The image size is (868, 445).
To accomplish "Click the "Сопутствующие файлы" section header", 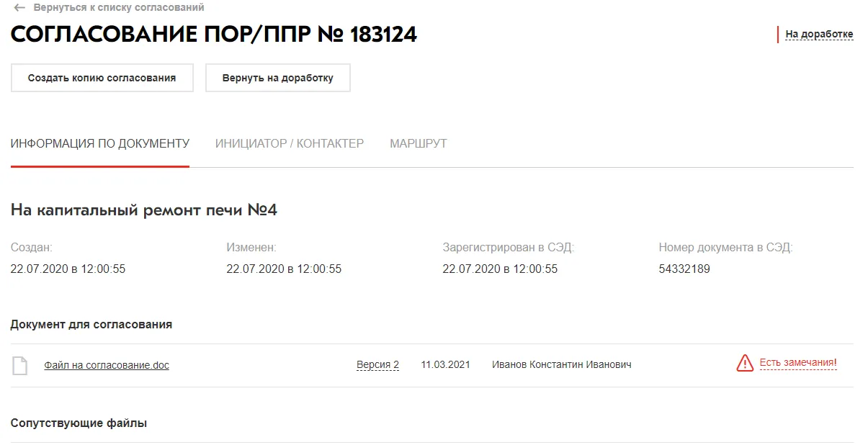I will click(79, 423).
